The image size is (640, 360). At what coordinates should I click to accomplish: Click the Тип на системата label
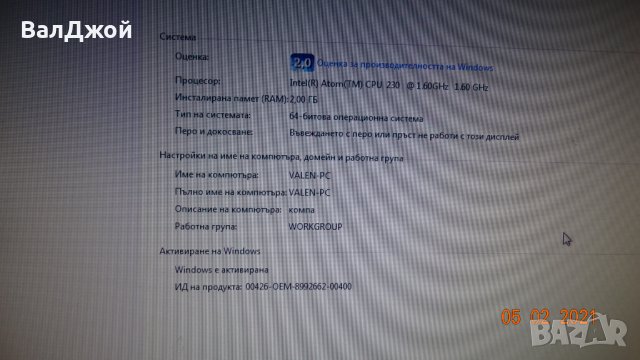coord(213,115)
